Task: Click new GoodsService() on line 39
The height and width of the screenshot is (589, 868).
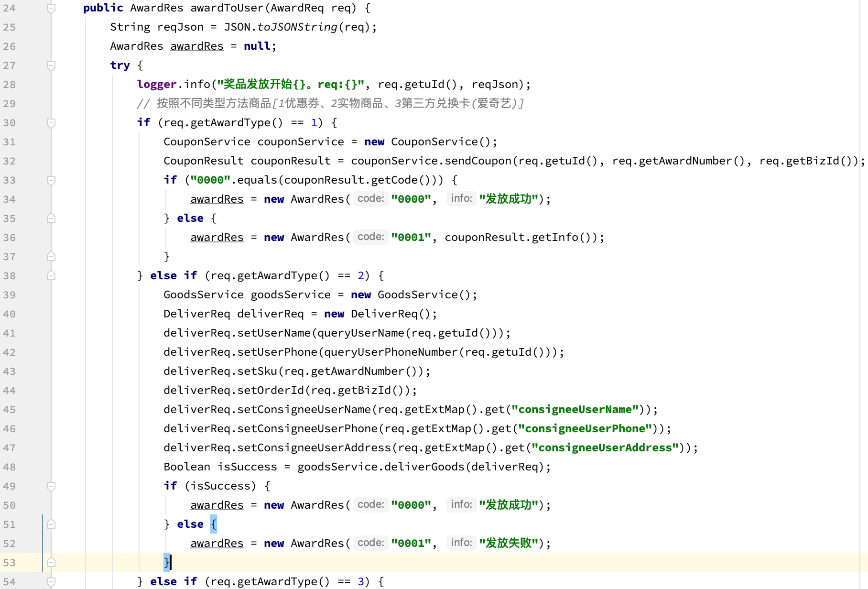Action: coord(411,295)
